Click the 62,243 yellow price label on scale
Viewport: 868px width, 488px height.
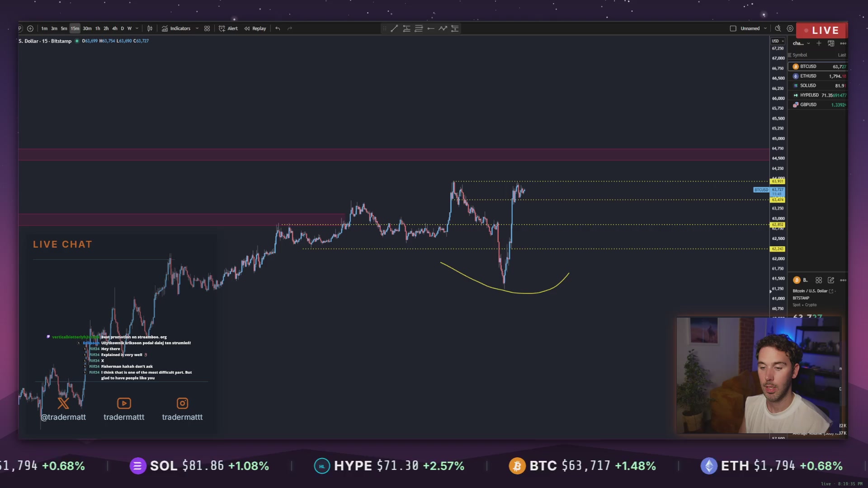[778, 249]
